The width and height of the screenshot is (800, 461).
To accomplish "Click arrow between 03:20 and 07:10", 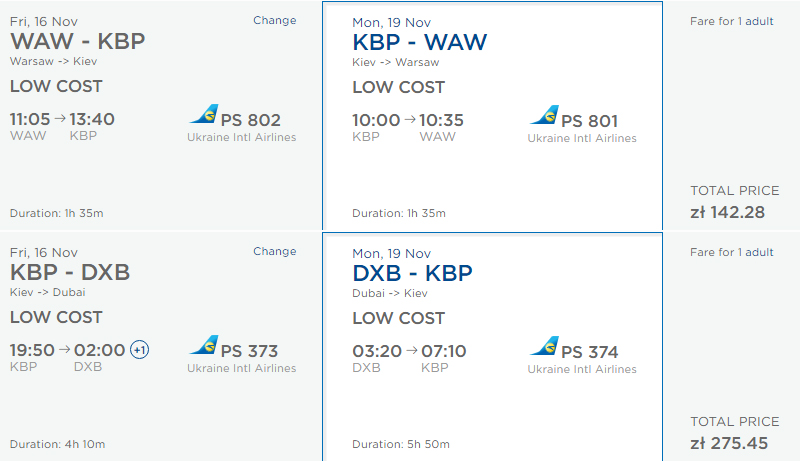I will click(x=412, y=350).
